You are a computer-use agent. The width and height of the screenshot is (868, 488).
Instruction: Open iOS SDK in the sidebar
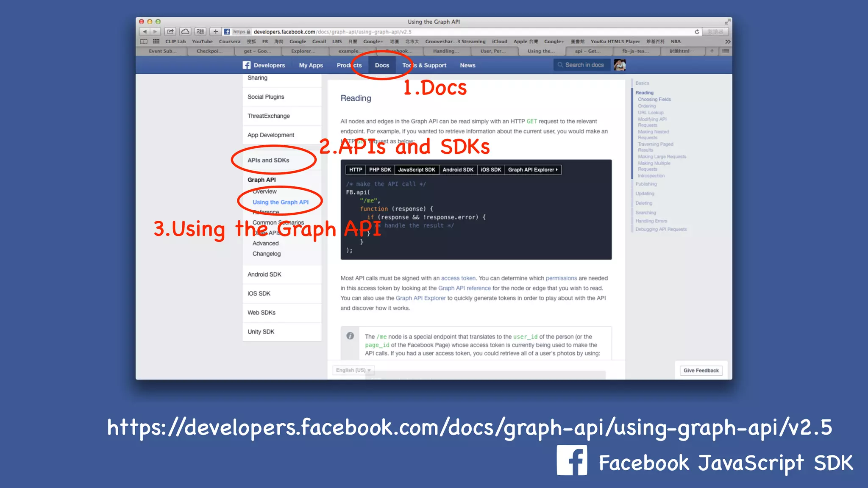282,294
